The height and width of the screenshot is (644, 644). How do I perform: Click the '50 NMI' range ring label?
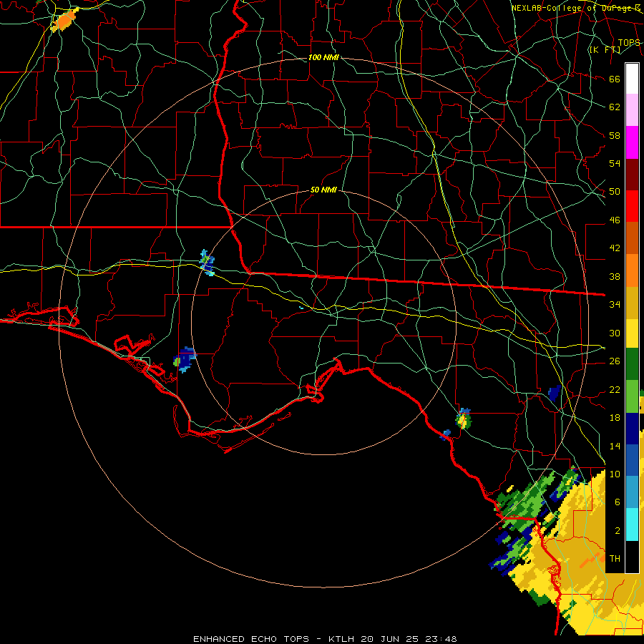(x=323, y=190)
